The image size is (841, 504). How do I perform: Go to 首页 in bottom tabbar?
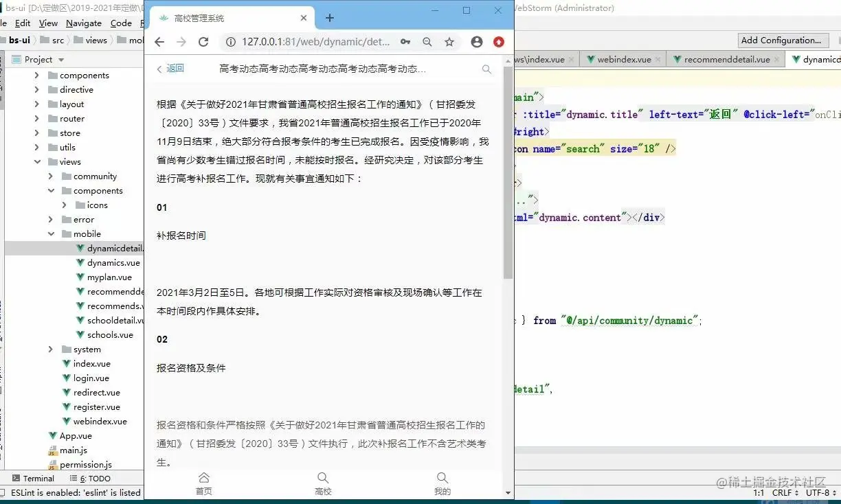204,483
